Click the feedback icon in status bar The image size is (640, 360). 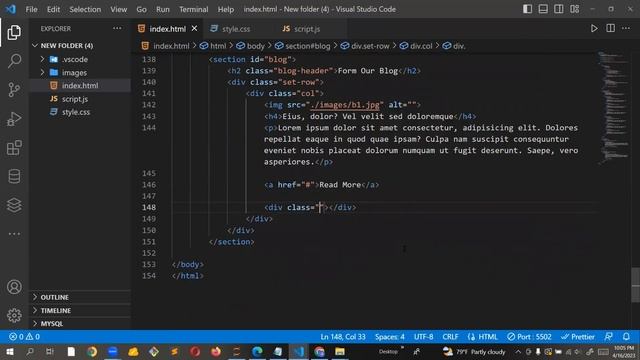click(608, 337)
